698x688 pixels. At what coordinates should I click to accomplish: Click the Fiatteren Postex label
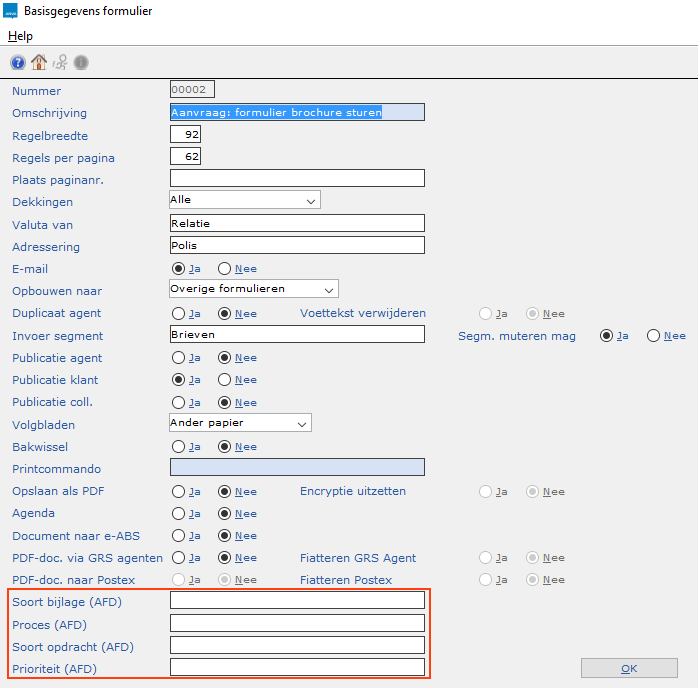346,580
